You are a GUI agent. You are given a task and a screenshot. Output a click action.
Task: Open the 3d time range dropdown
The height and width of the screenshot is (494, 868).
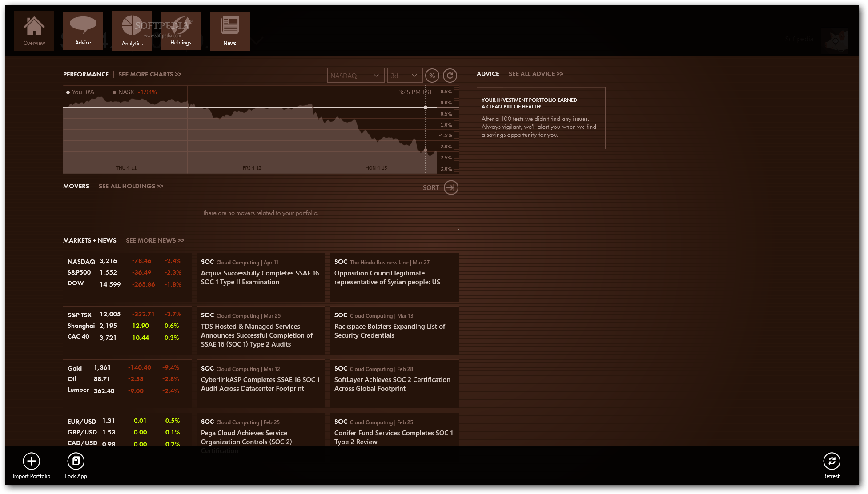click(x=405, y=76)
